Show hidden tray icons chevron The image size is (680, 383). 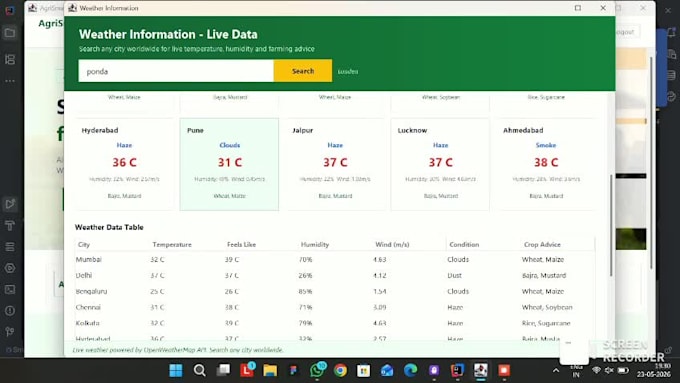[556, 370]
